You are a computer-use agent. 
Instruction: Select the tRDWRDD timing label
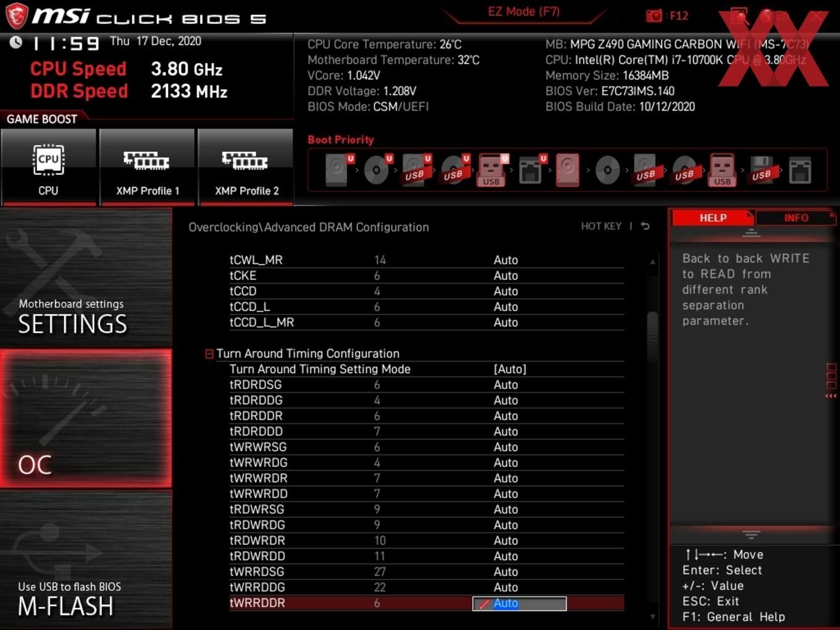click(257, 556)
